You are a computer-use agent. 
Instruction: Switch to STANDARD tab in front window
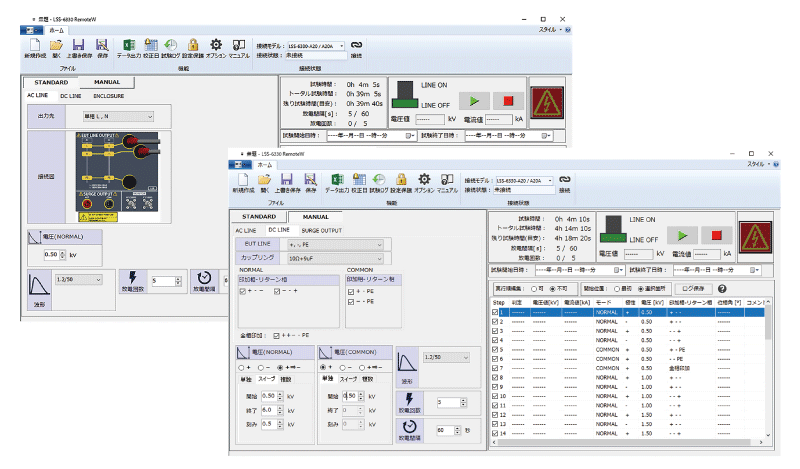pyautogui.click(x=259, y=217)
